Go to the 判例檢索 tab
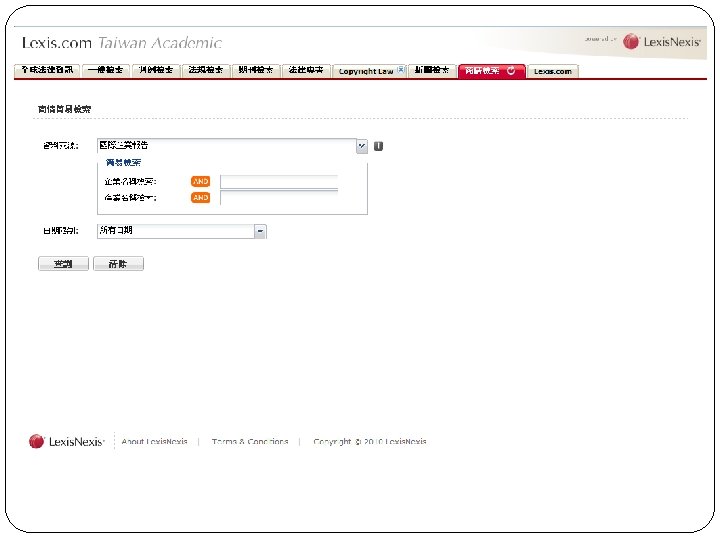This screenshot has width=720, height=540. (x=156, y=70)
